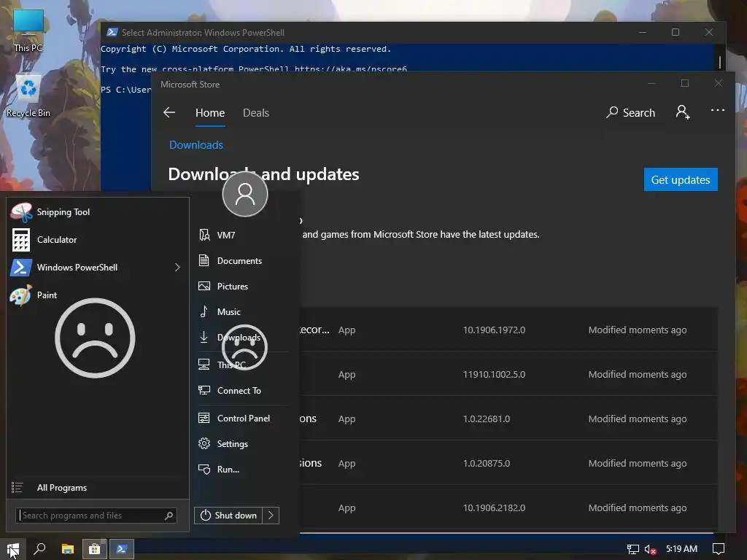Viewport: 747px width, 560px height.
Task: Open Documents from start menu
Action: point(244,260)
